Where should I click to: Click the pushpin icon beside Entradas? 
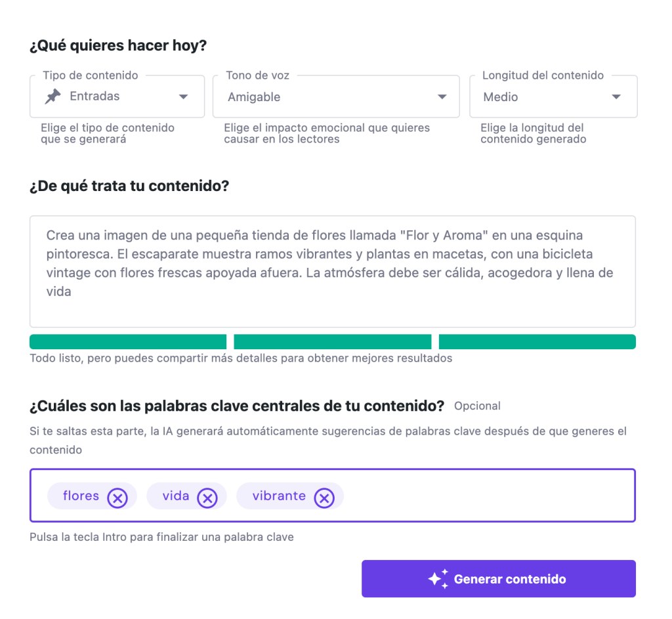[x=52, y=96]
